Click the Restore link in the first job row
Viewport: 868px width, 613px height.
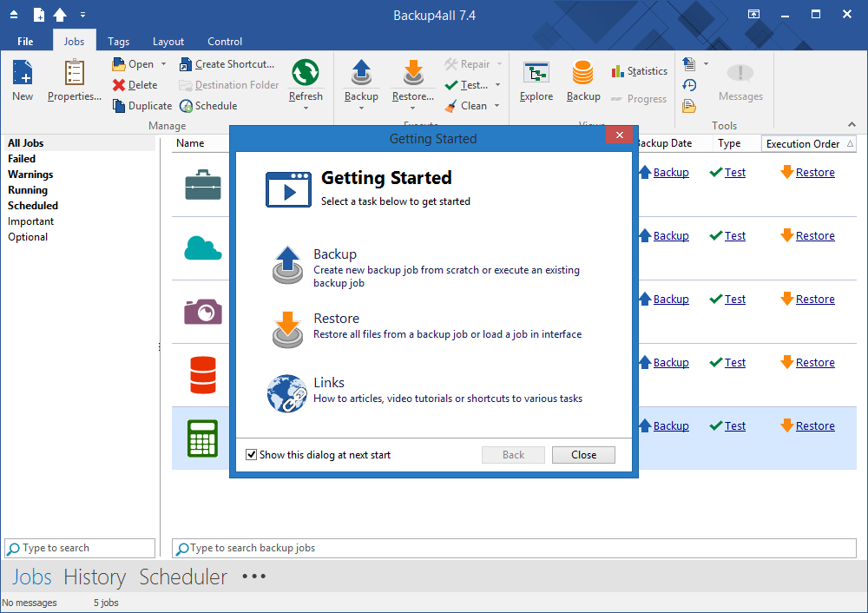pyautogui.click(x=815, y=173)
